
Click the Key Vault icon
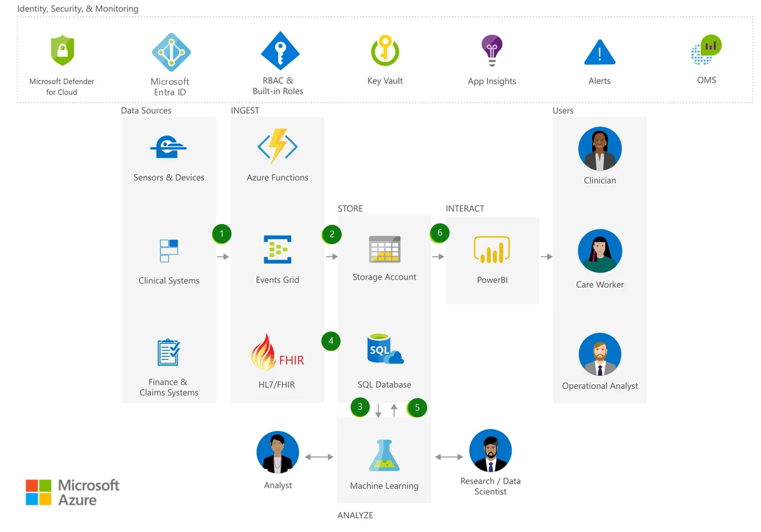pyautogui.click(x=384, y=51)
